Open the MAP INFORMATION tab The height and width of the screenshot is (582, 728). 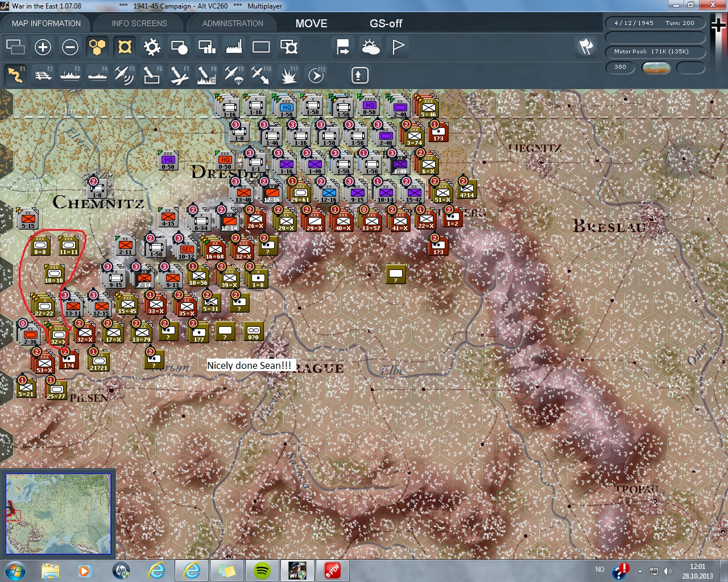tap(46, 23)
